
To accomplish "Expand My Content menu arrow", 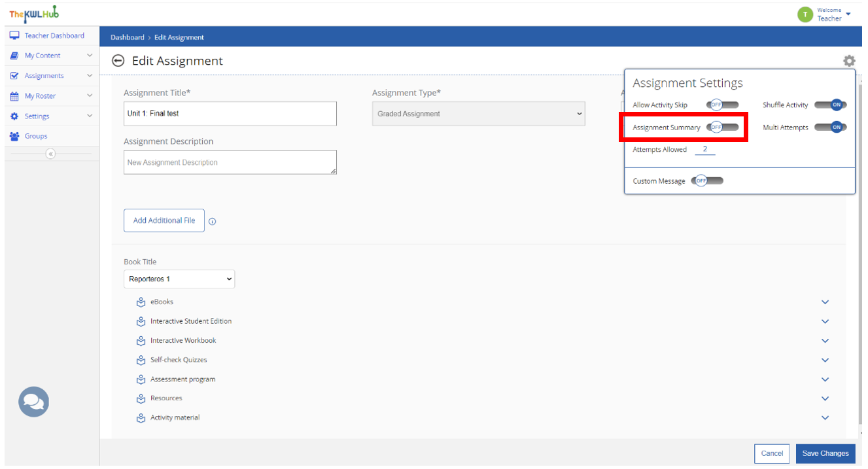I will [x=90, y=56].
